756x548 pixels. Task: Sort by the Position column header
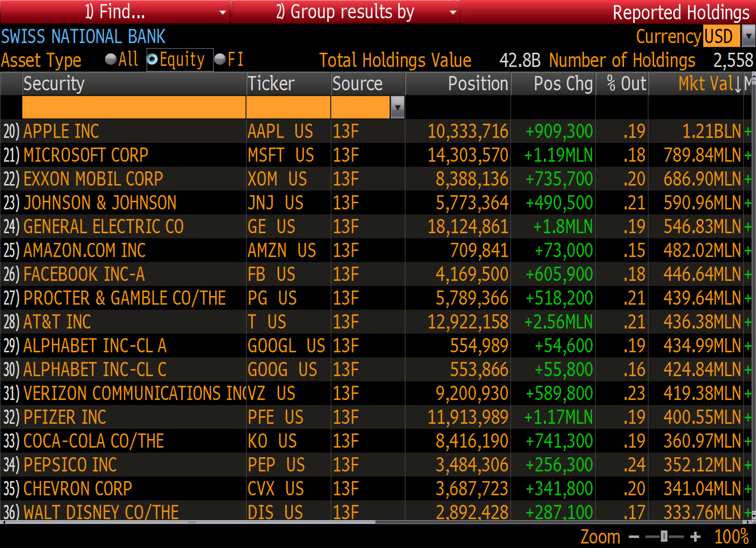pyautogui.click(x=458, y=84)
